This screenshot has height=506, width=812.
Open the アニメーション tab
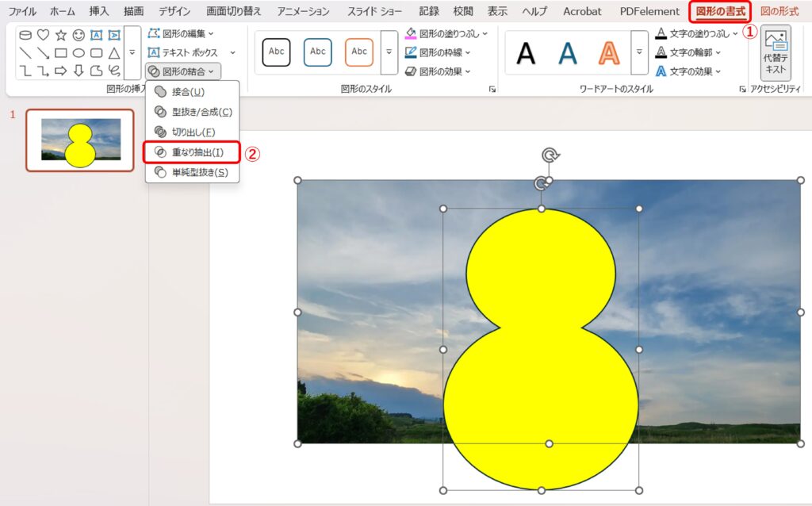(x=303, y=11)
